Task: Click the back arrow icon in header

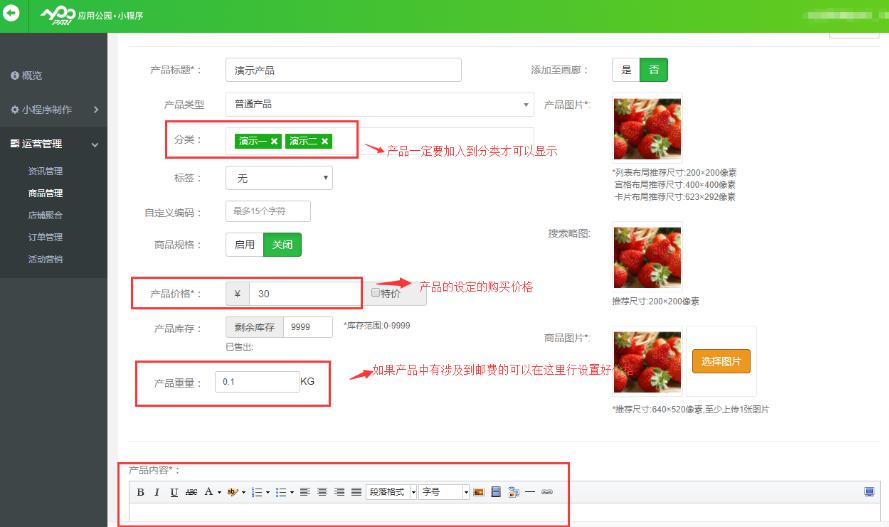Action: click(x=12, y=13)
